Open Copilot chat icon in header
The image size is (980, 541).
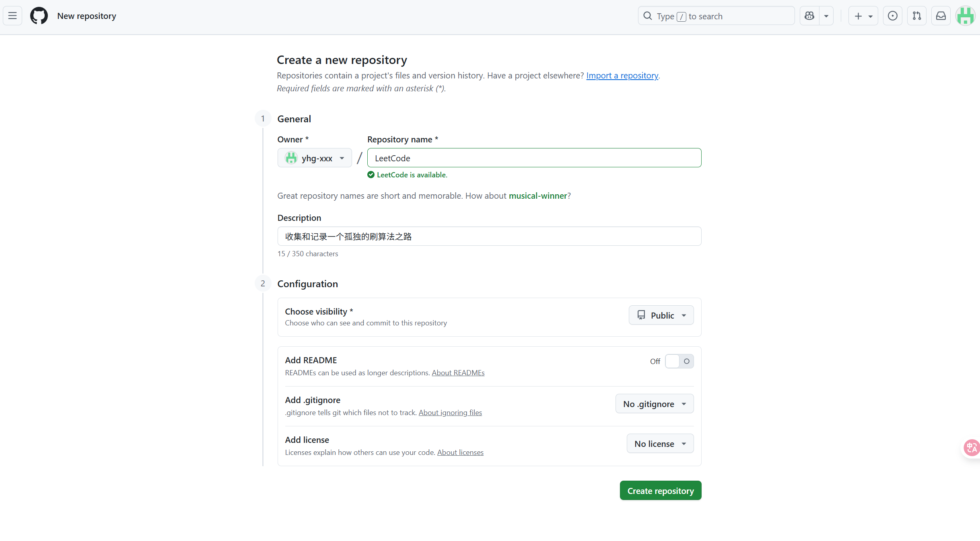[809, 16]
